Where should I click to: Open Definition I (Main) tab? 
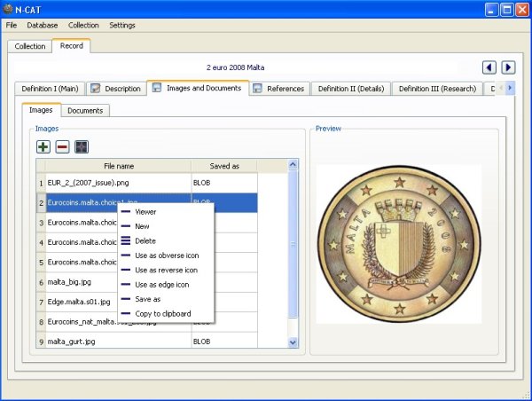coord(50,89)
